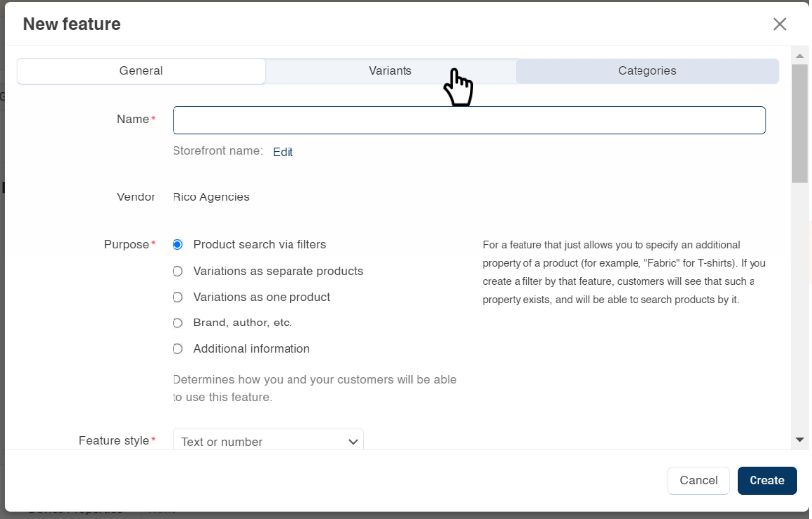Click the Feature style chevron arrow

[x=353, y=442]
